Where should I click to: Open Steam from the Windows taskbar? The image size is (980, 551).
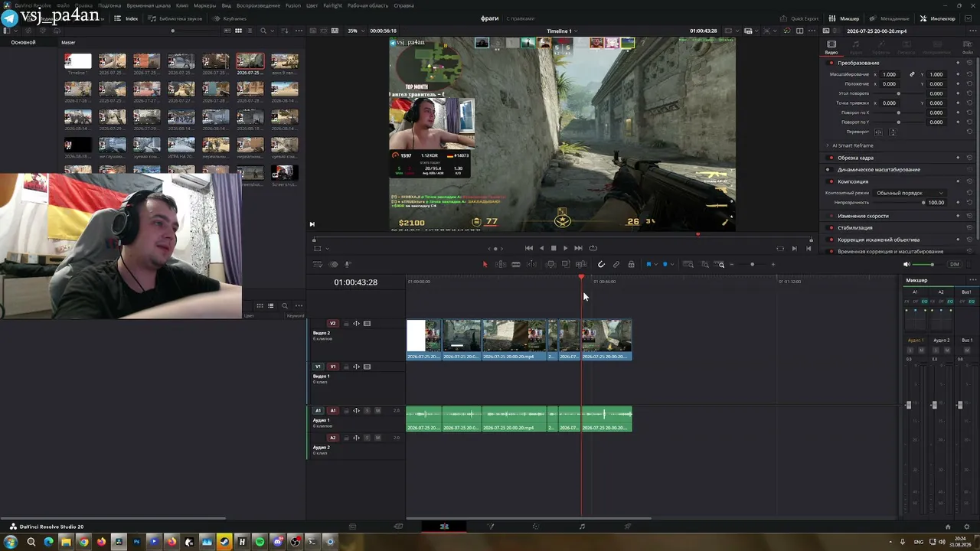point(224,542)
